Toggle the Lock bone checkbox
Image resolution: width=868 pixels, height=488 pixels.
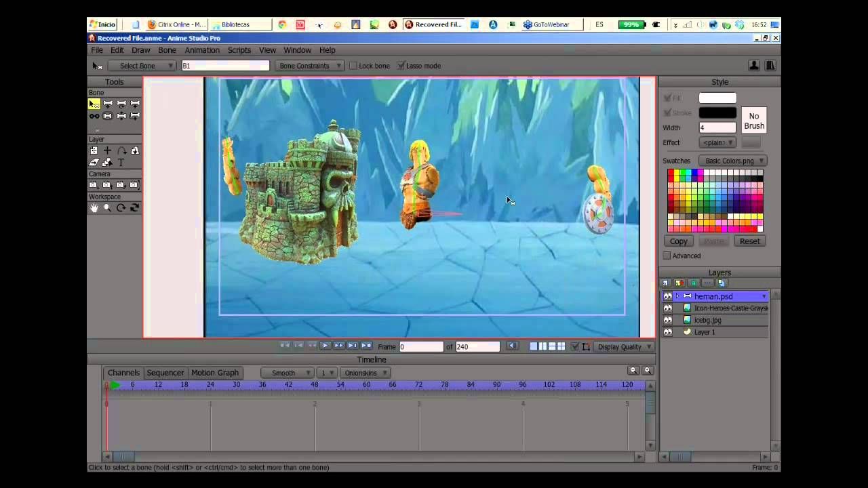353,66
